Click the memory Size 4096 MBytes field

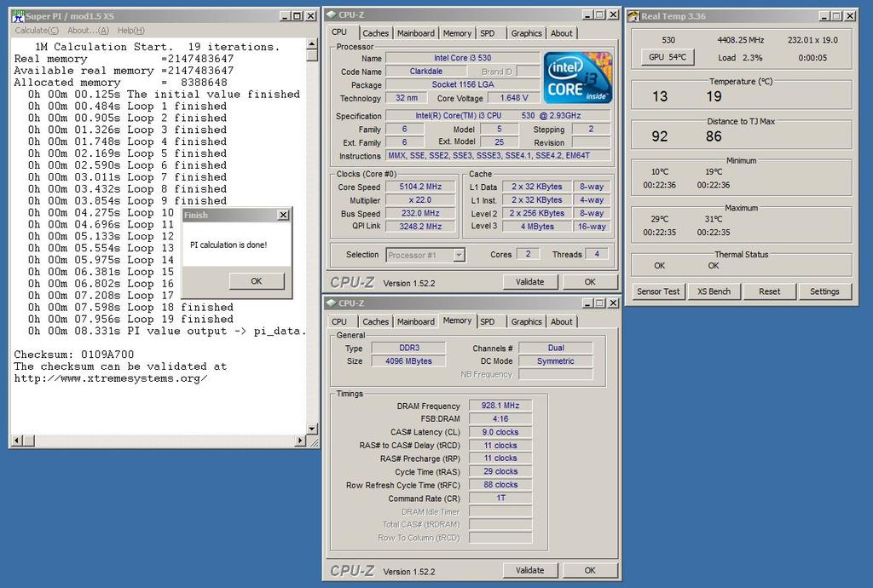(x=408, y=361)
